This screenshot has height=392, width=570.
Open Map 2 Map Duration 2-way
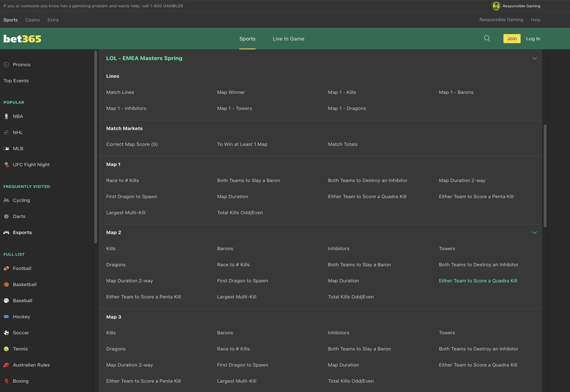tap(130, 281)
